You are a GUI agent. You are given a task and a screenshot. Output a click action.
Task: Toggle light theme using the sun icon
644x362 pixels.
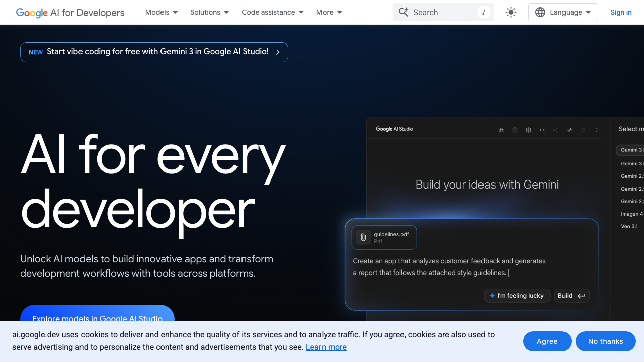pyautogui.click(x=511, y=12)
